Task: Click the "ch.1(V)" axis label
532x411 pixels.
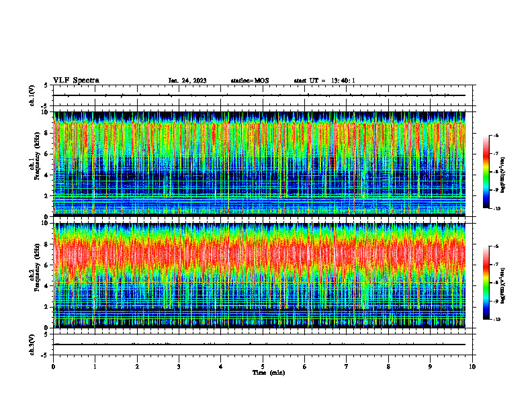Action: (32, 95)
